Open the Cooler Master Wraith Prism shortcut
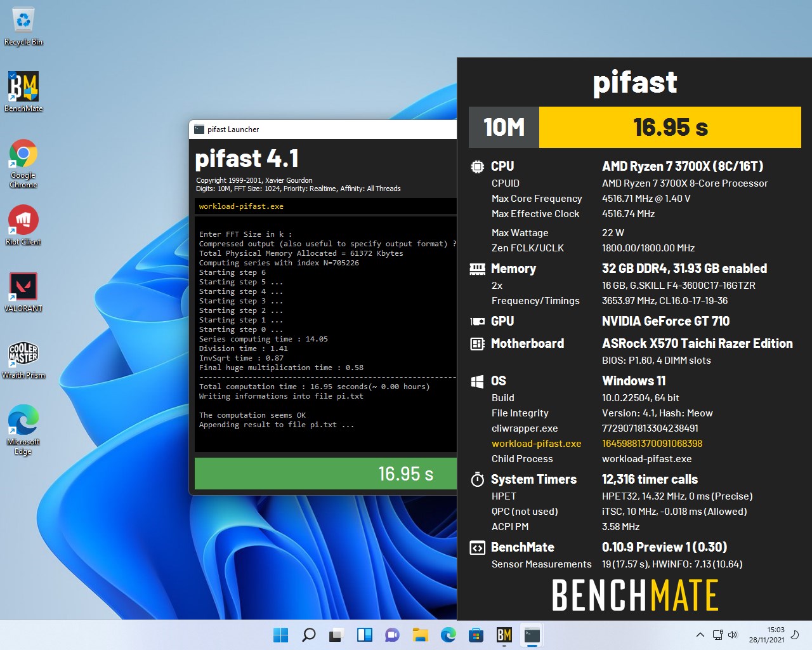The width and height of the screenshot is (812, 650). tap(23, 359)
